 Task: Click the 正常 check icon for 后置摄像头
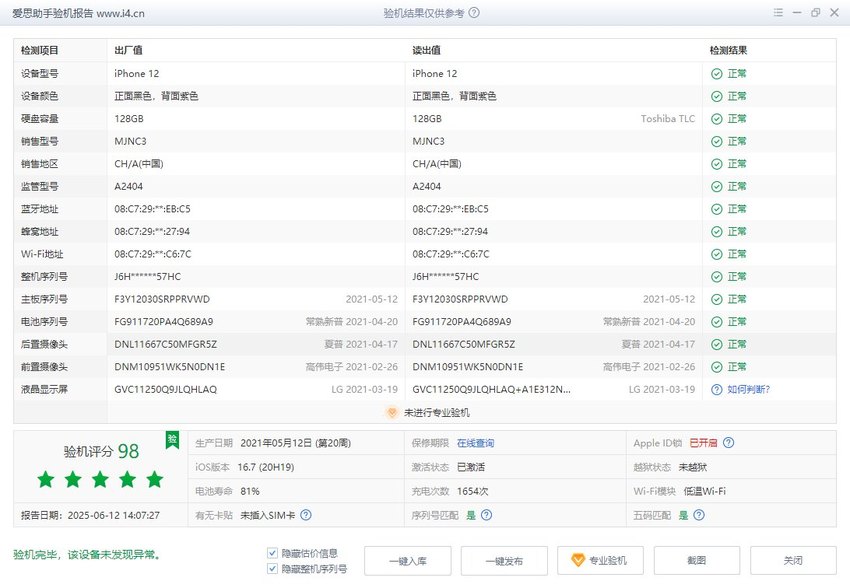pos(717,345)
